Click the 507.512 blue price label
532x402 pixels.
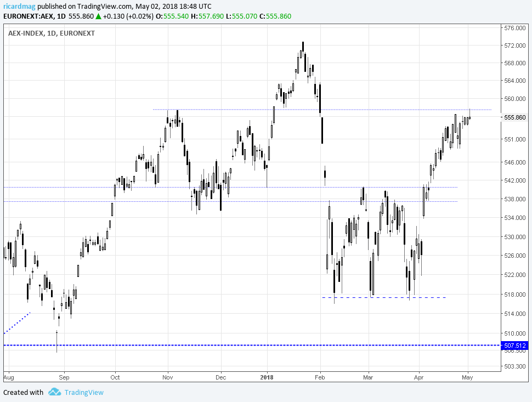point(514,346)
